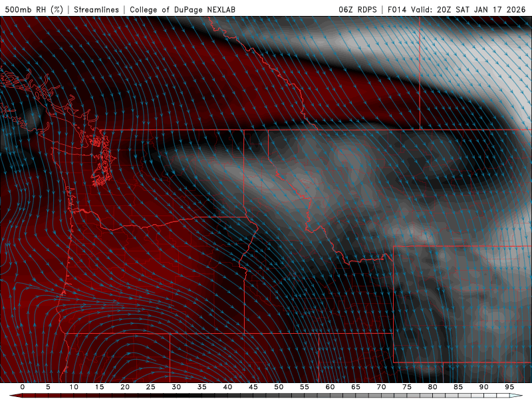Click the "College of DuPage NEXLAB" label

coord(182,9)
